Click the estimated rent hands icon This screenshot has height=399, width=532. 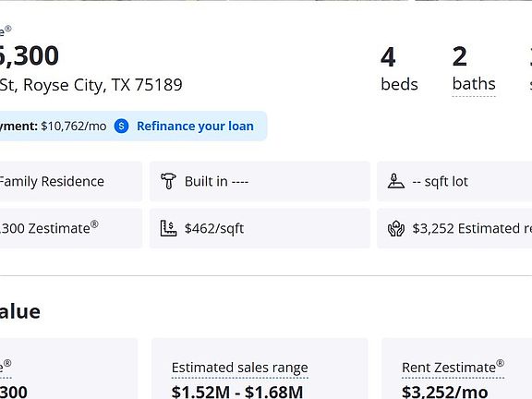click(x=396, y=228)
